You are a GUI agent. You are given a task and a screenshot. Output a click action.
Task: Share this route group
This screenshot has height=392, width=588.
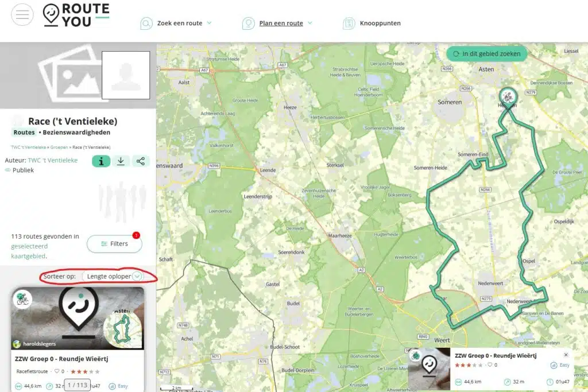(x=141, y=161)
